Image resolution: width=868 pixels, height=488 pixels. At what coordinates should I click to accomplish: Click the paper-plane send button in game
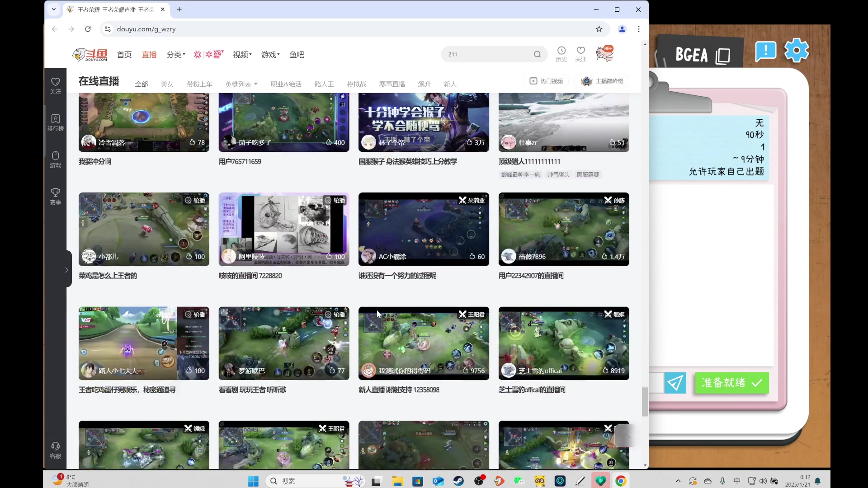click(675, 383)
